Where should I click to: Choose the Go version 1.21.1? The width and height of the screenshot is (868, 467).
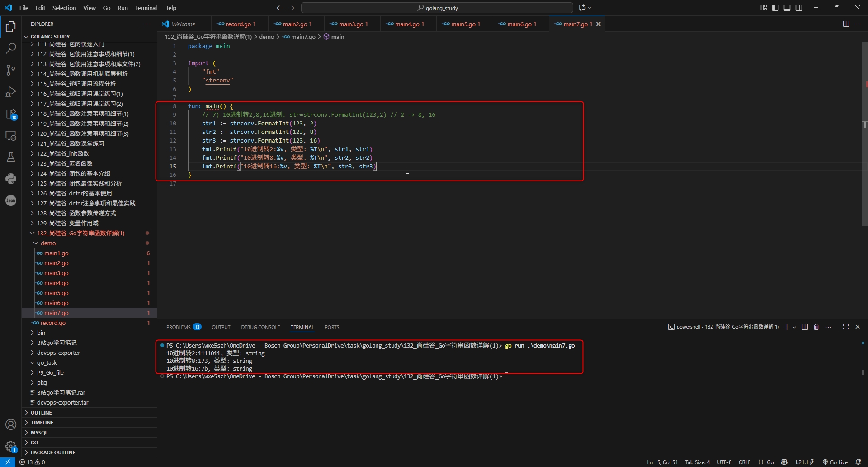[804, 462]
